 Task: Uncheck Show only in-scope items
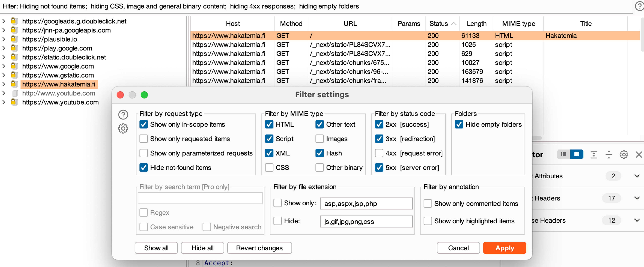coord(144,124)
